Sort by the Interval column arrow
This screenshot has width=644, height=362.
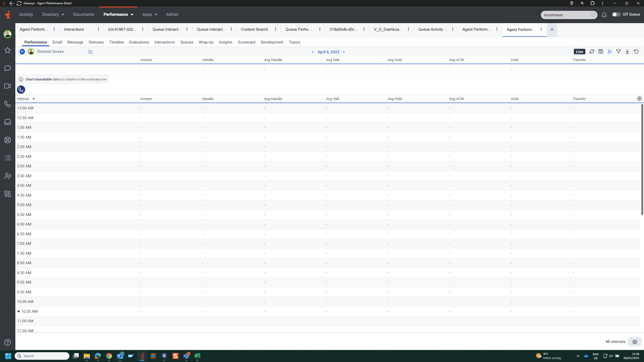point(33,99)
